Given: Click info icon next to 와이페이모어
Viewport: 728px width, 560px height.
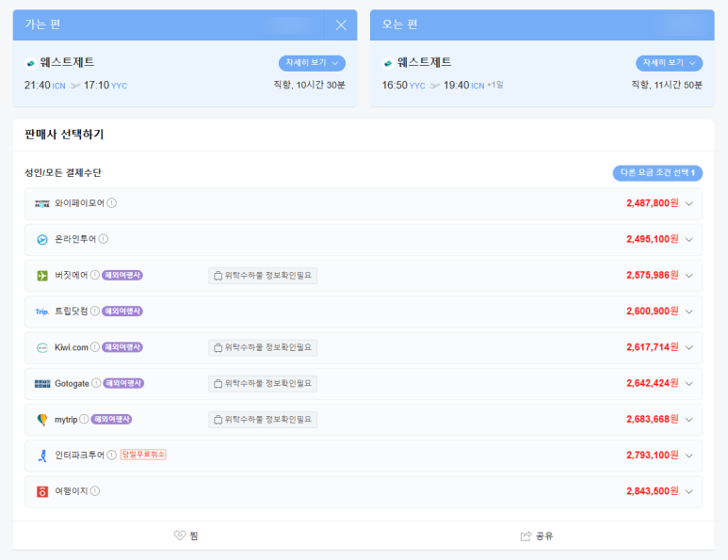Looking at the screenshot, I should pos(112,202).
